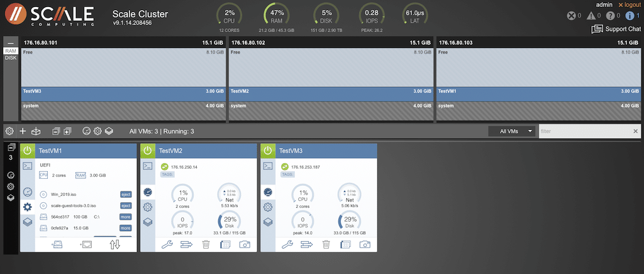Click the group gear icon in the left strip
The image size is (644, 274).
[x=11, y=186]
